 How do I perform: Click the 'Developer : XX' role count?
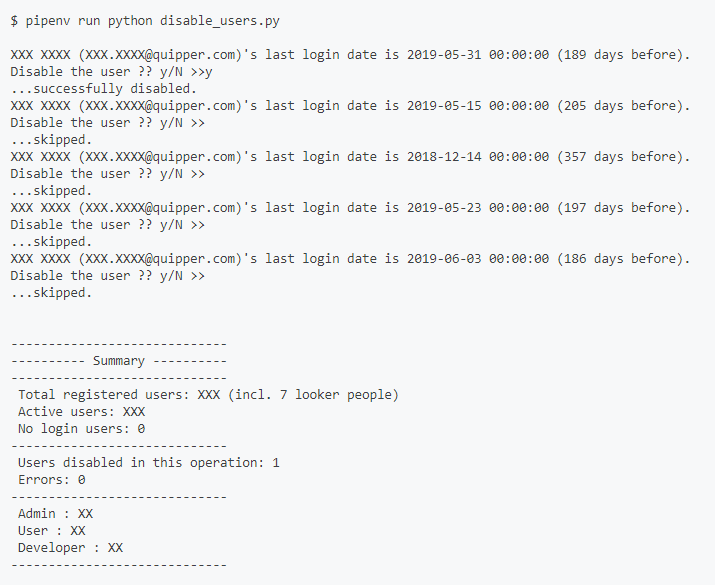(70, 548)
